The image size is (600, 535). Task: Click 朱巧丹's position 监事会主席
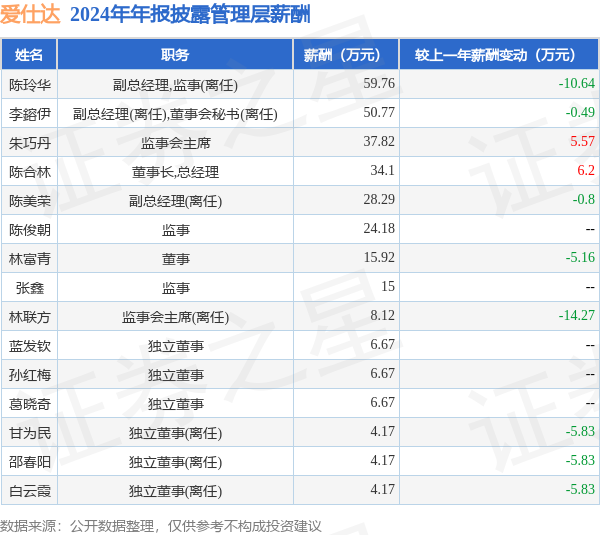[x=176, y=143]
